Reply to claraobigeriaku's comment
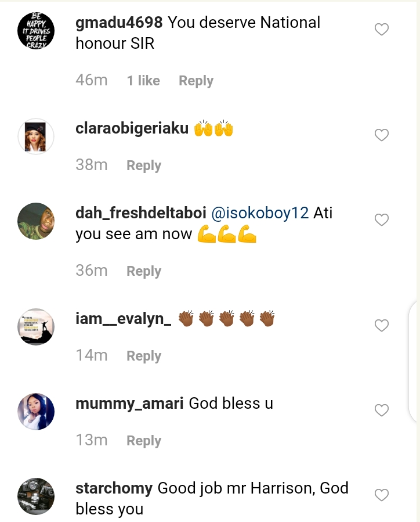 point(143,165)
